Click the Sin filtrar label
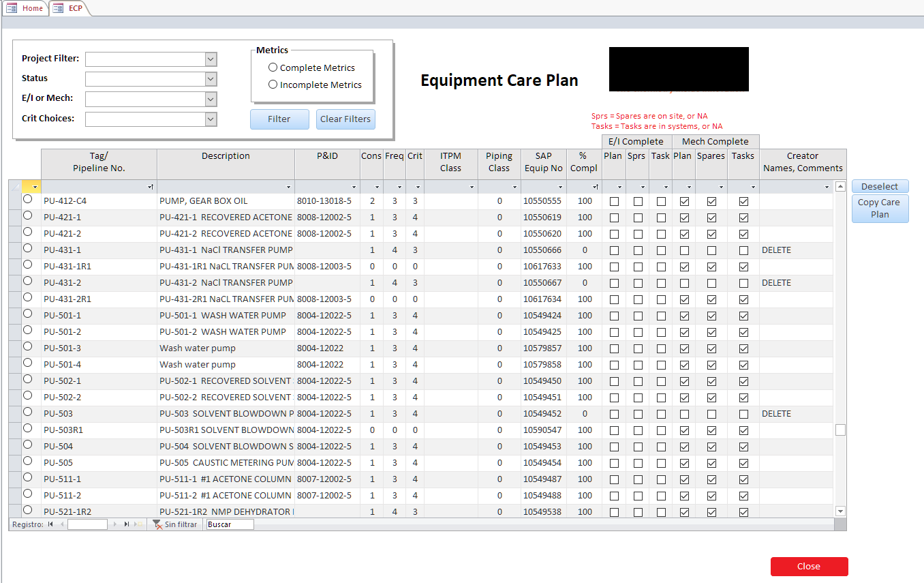This screenshot has height=583, width=924. click(x=181, y=524)
